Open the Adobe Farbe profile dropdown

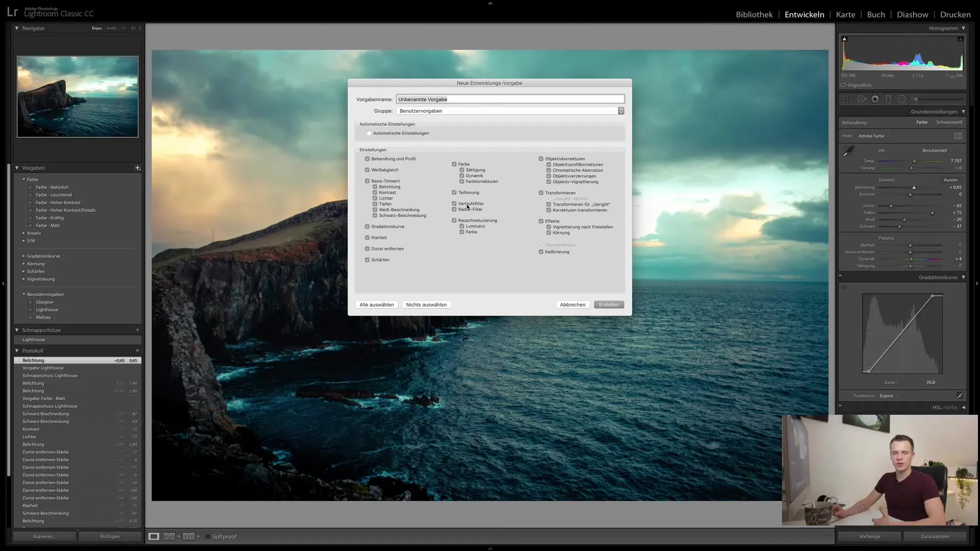coord(874,136)
